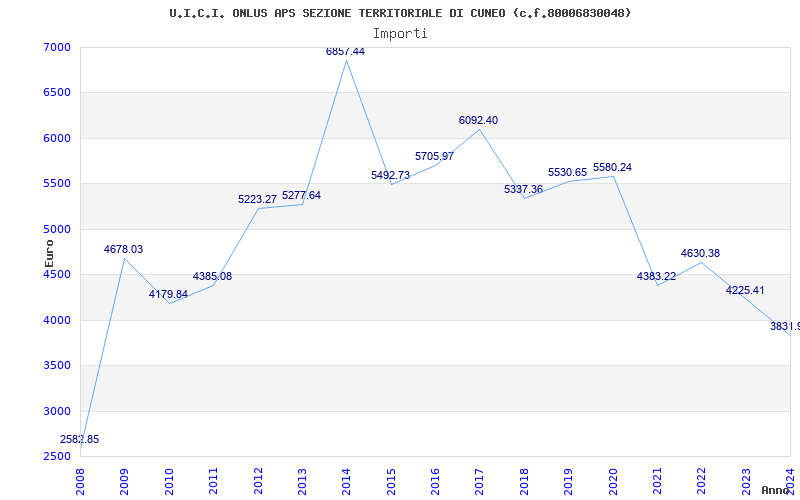
Task: Select the 5277.64 data label
Action: point(302,195)
